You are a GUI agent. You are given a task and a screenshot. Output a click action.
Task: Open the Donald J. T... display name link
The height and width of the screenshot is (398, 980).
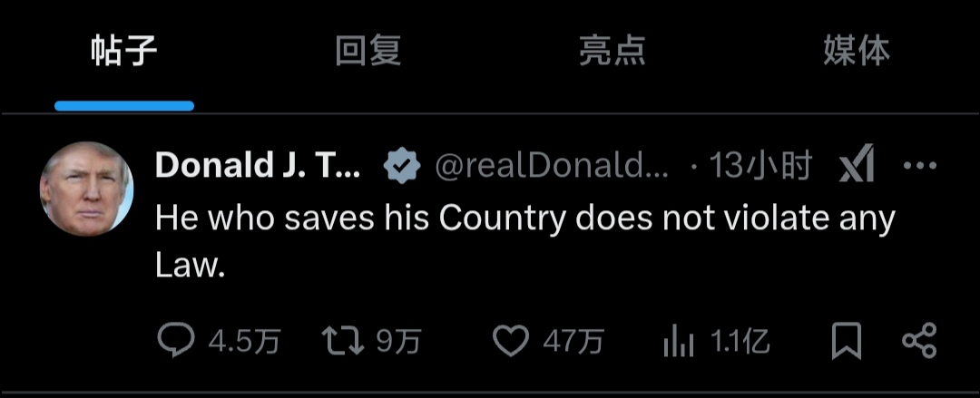(259, 166)
